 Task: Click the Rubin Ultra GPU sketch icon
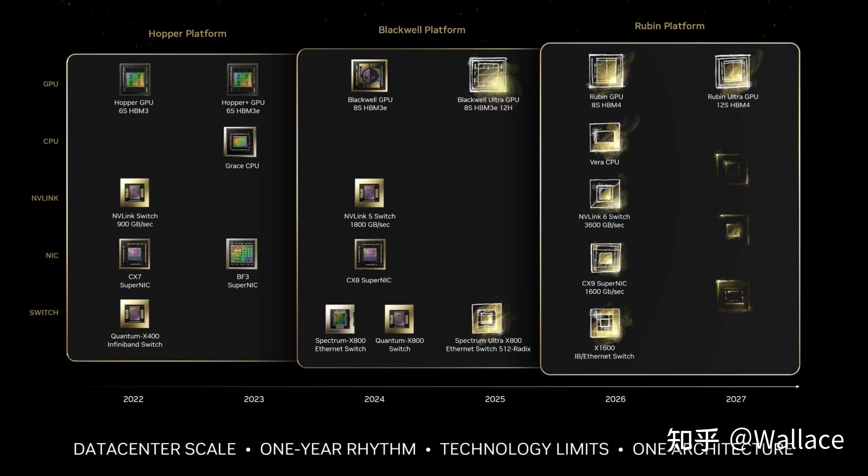733,71
